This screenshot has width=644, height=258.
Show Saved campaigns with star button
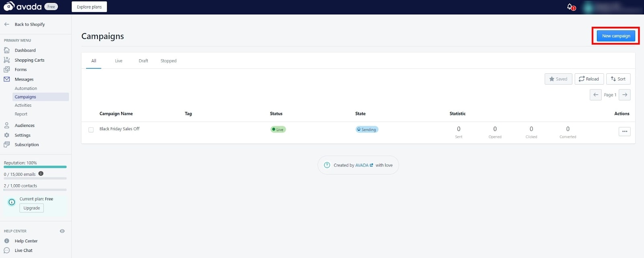point(558,79)
